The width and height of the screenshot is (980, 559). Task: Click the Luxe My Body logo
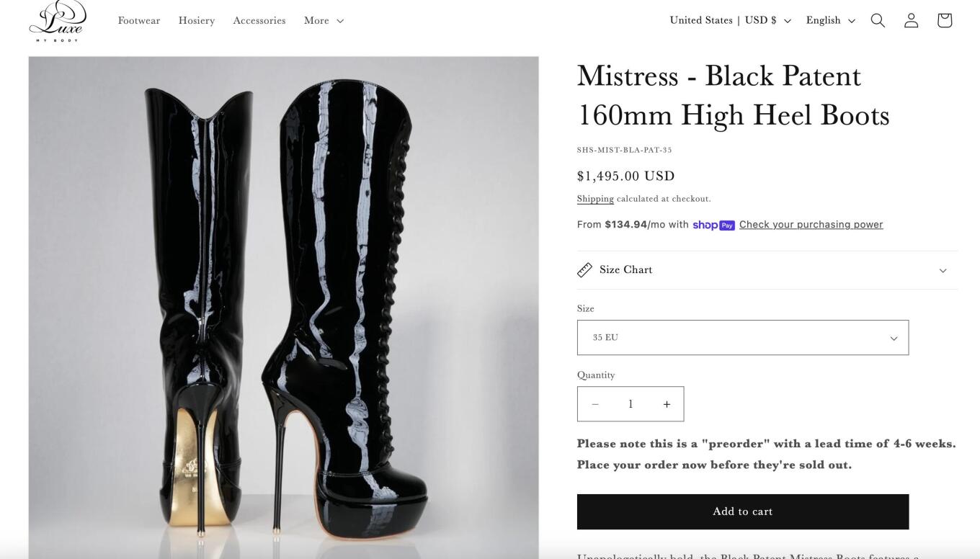[x=58, y=20]
